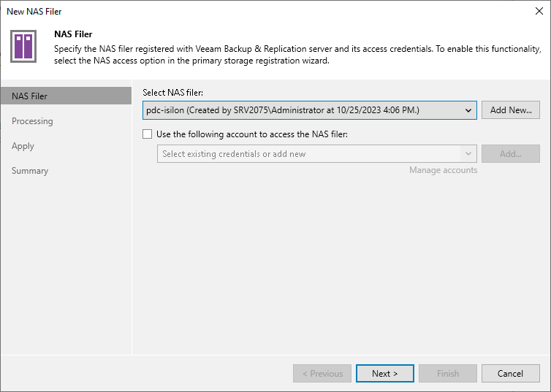This screenshot has height=392, width=551.
Task: Select the NAS Filer wizard step
Action: click(66, 96)
